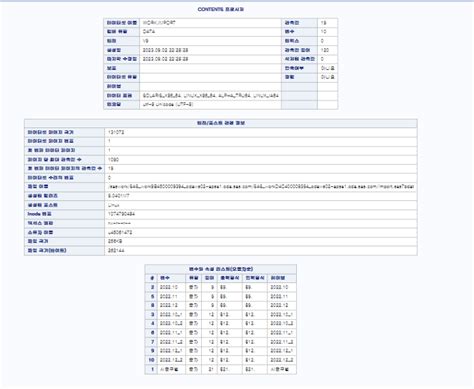The width and height of the screenshot is (474, 389).
Task: Click the owner name value 'u48061472'
Action: tap(120, 232)
